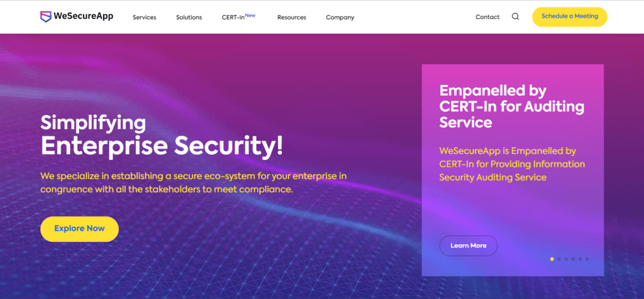Click the 'Simplifying Enterprise Security!' headline

[x=162, y=136]
